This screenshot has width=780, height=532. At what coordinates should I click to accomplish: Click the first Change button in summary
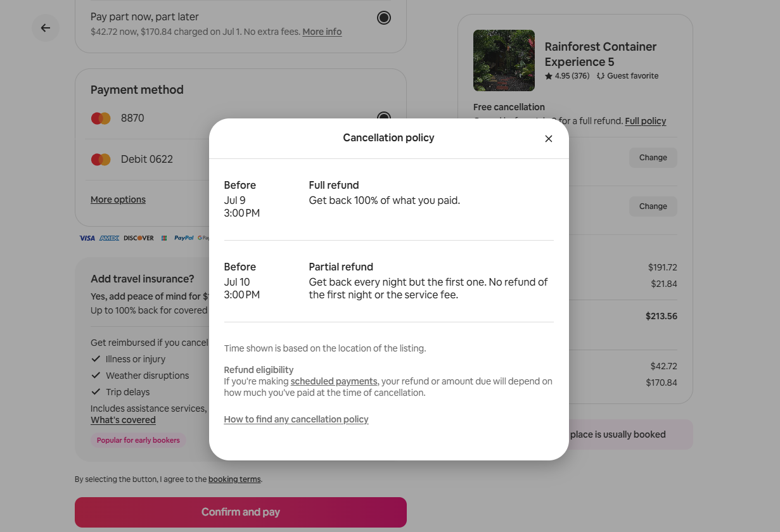click(x=653, y=158)
